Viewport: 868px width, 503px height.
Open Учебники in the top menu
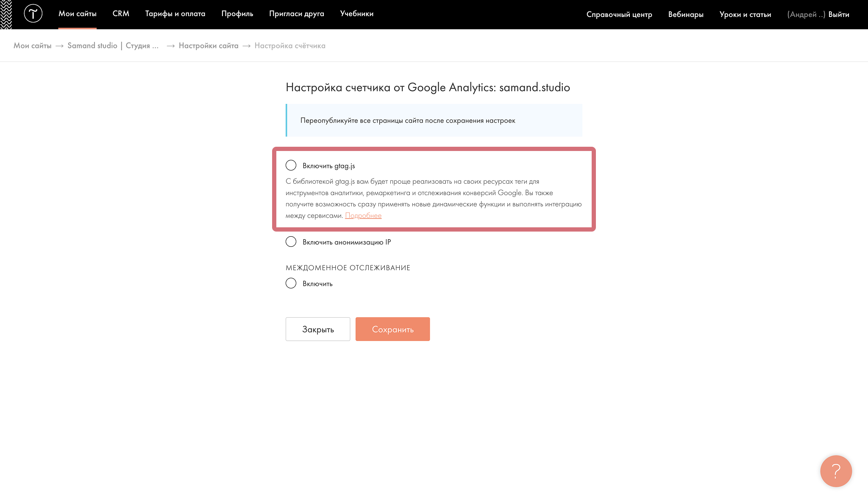357,14
